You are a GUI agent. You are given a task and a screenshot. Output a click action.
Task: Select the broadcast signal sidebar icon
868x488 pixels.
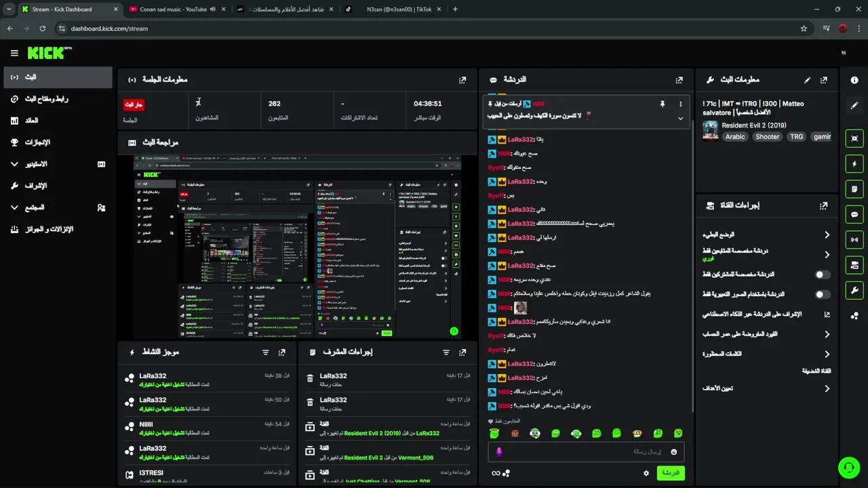pos(854,239)
